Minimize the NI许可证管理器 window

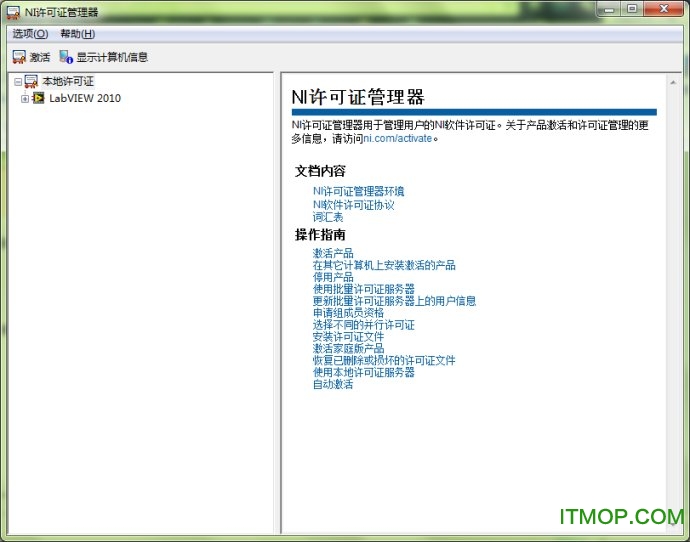(x=609, y=9)
